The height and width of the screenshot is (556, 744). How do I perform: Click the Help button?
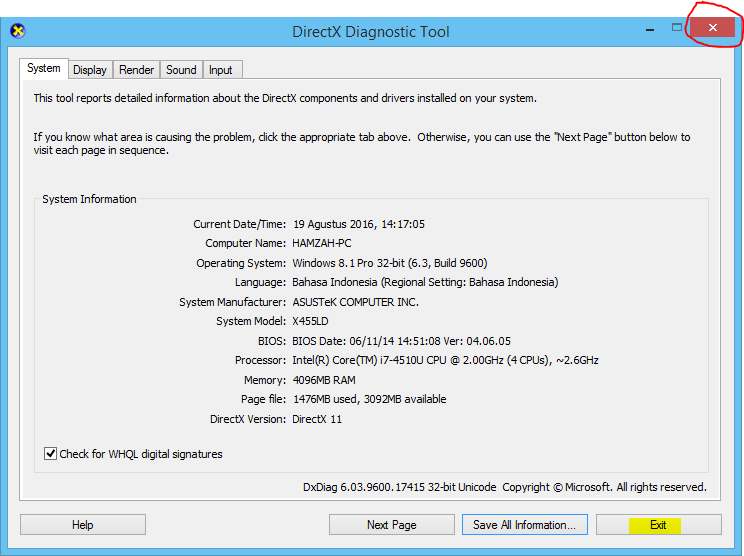83,525
